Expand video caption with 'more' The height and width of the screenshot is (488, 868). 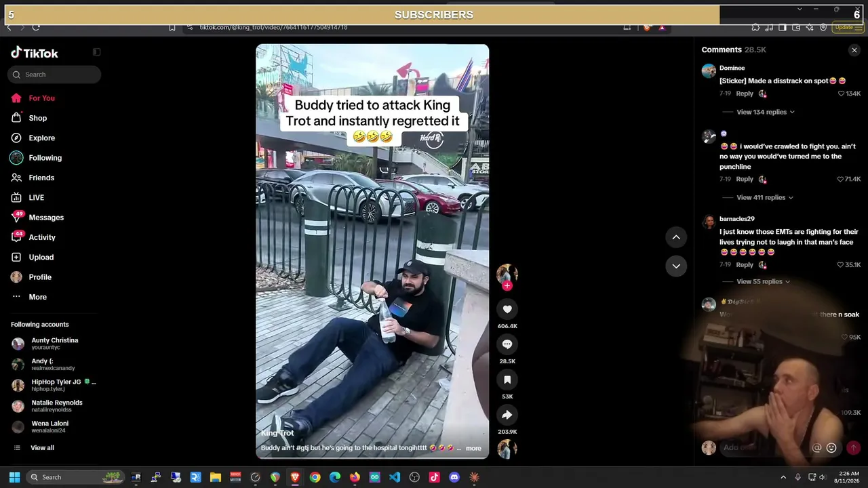473,448
